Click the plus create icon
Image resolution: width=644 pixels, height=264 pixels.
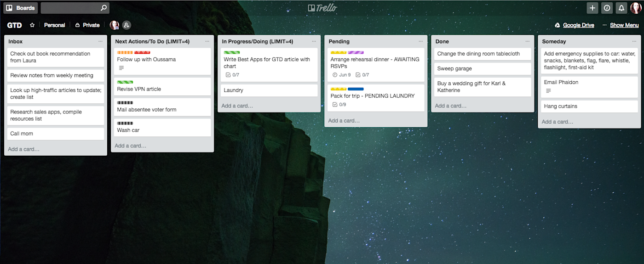pos(592,8)
